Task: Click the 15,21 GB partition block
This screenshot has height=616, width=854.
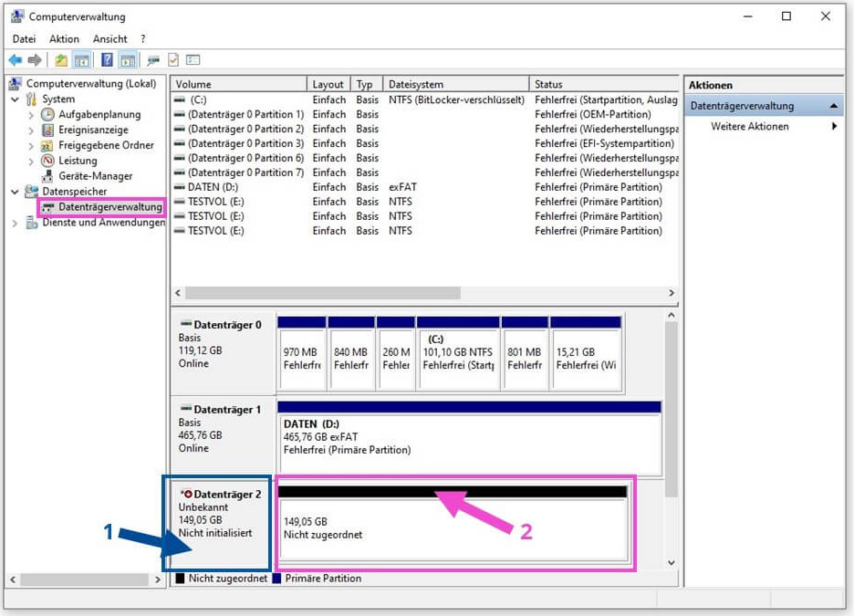Action: (x=586, y=353)
